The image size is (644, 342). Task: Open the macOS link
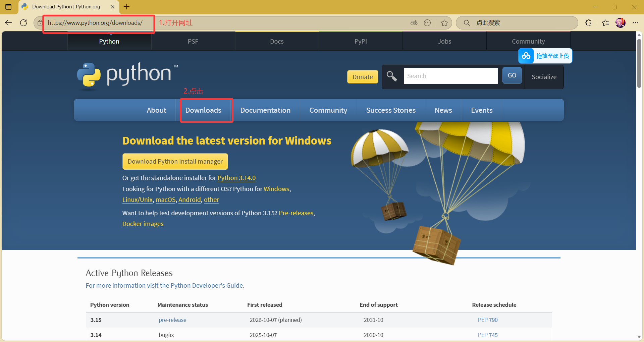click(x=166, y=199)
